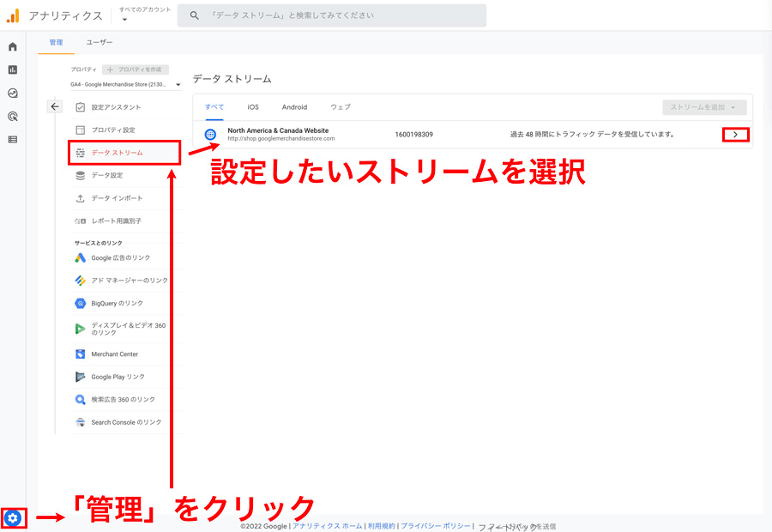The width and height of the screenshot is (772, 532).
Task: Open 設定アシスタント menu item
Action: point(127,107)
